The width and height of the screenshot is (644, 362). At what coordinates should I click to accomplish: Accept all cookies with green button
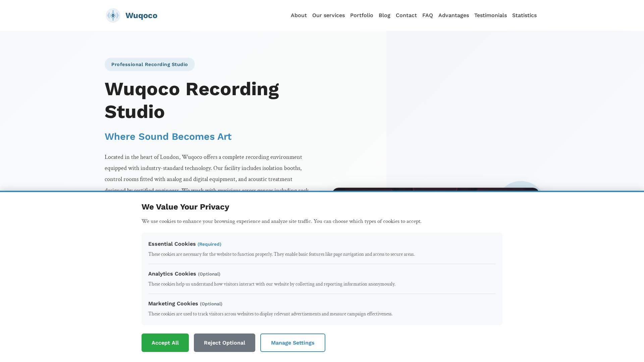pyautogui.click(x=165, y=343)
